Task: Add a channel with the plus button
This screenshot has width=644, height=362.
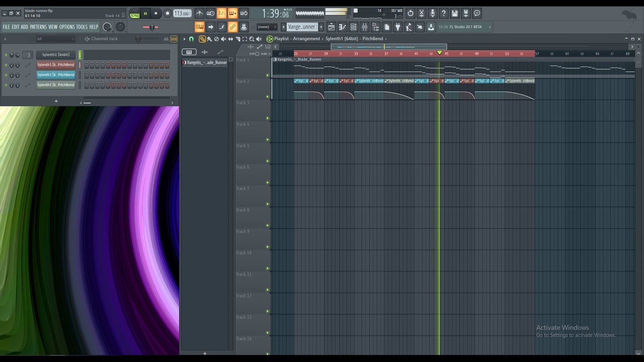Action: click(56, 101)
